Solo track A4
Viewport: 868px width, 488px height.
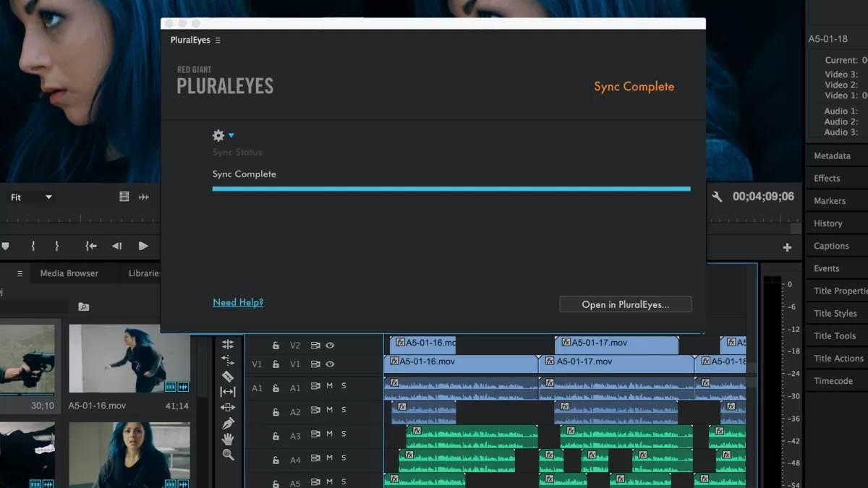click(344, 459)
